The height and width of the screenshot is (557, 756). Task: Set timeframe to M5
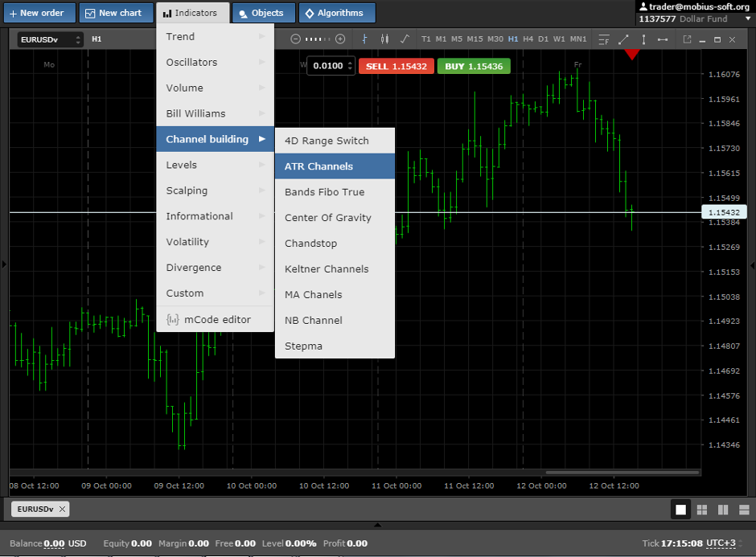click(457, 39)
